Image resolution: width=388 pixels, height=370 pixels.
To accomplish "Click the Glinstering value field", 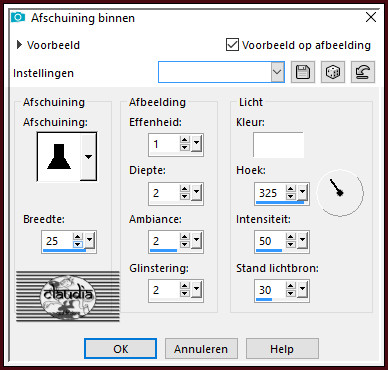I will point(165,290).
